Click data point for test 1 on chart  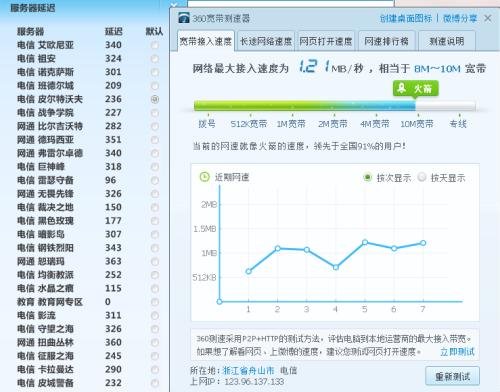(248, 272)
